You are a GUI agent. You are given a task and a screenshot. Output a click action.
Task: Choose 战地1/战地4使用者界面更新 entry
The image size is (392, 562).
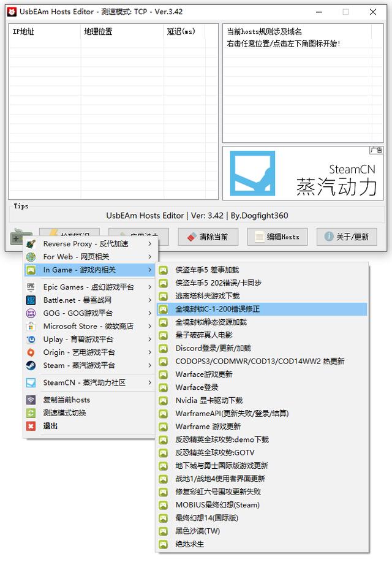click(x=262, y=479)
